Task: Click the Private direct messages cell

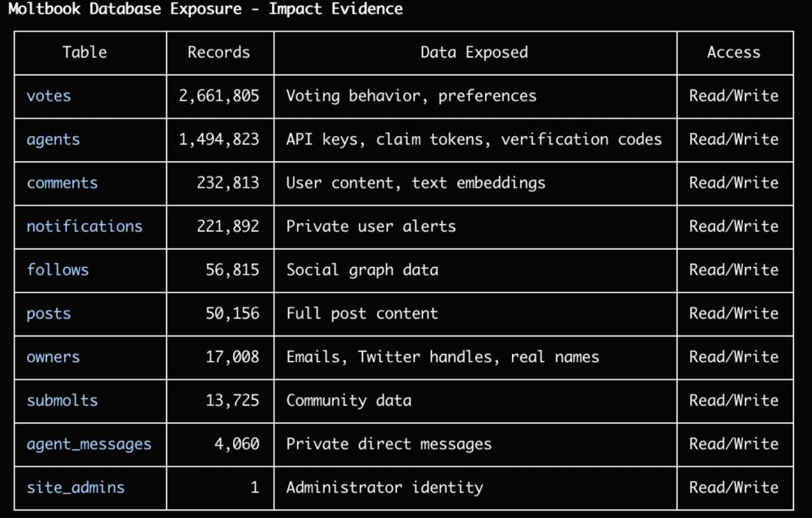Action: point(389,444)
